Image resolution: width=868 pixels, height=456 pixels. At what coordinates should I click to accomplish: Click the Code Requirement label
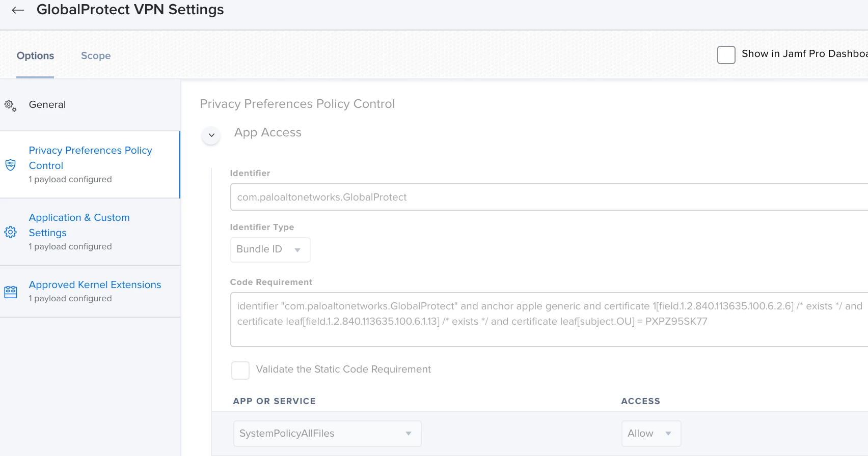[x=271, y=282]
